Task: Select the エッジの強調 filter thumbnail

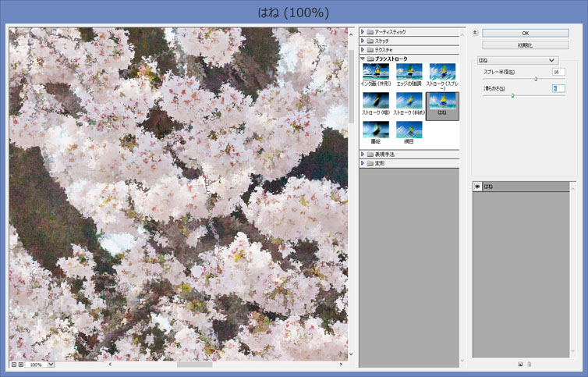Action: point(409,72)
